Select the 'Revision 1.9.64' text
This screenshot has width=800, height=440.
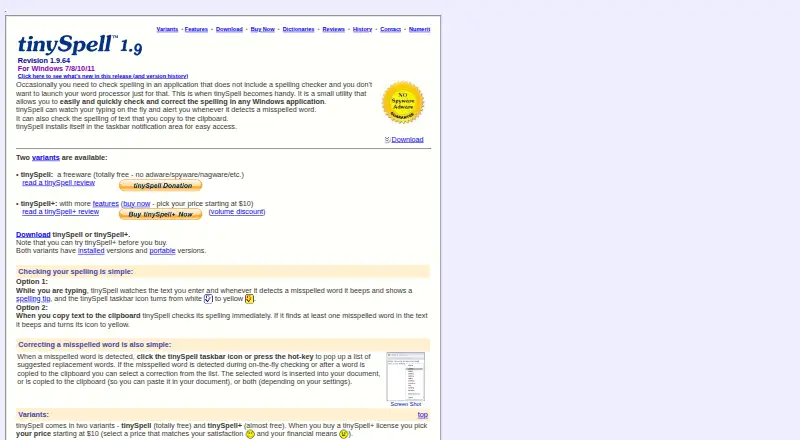pyautogui.click(x=44, y=60)
